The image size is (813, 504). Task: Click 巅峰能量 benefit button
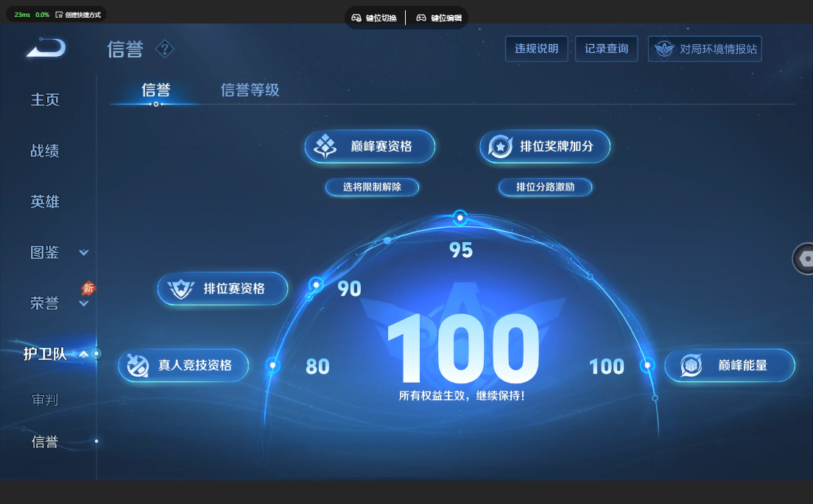coord(730,365)
